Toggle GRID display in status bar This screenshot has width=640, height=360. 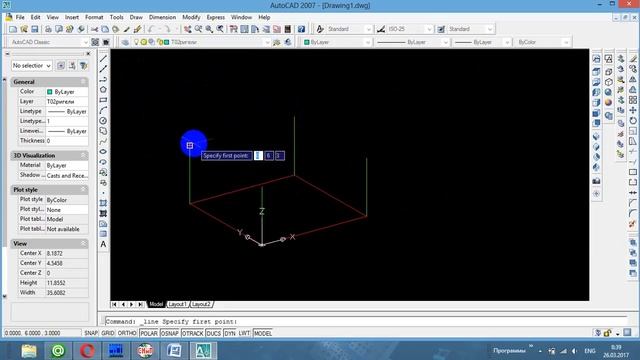pyautogui.click(x=108, y=333)
